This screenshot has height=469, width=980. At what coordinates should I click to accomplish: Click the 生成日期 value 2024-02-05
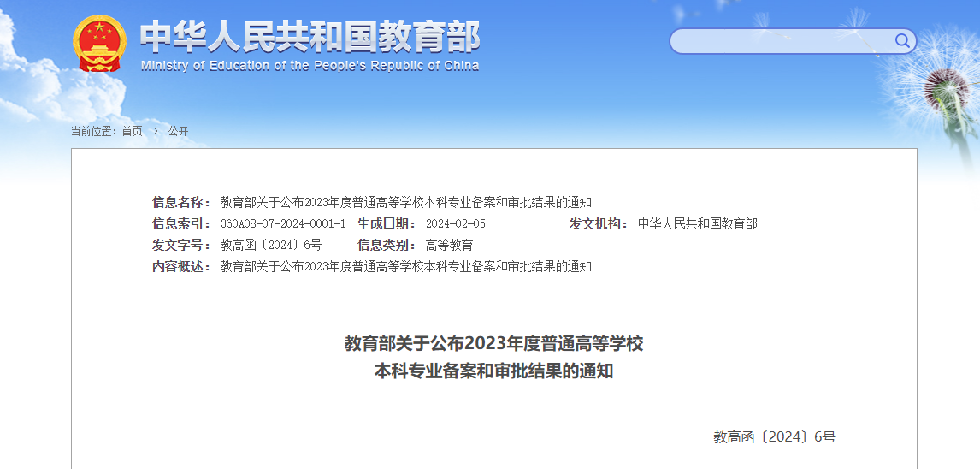pos(455,223)
